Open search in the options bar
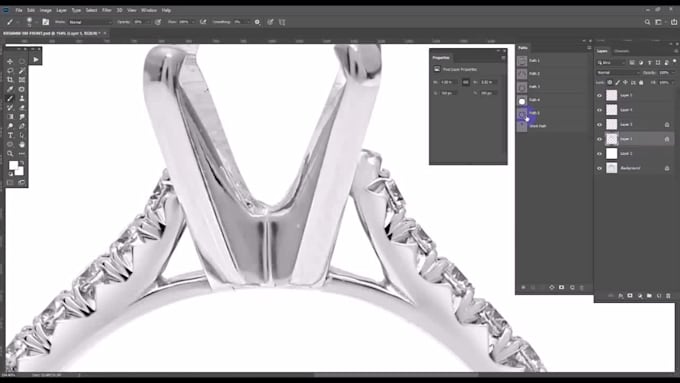 [647, 22]
